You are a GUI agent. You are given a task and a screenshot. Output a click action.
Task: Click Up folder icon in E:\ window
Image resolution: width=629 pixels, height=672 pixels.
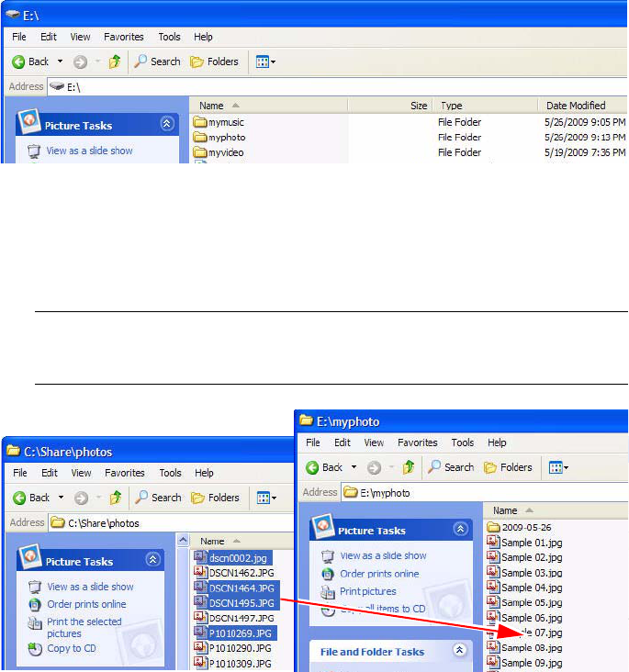(x=115, y=62)
